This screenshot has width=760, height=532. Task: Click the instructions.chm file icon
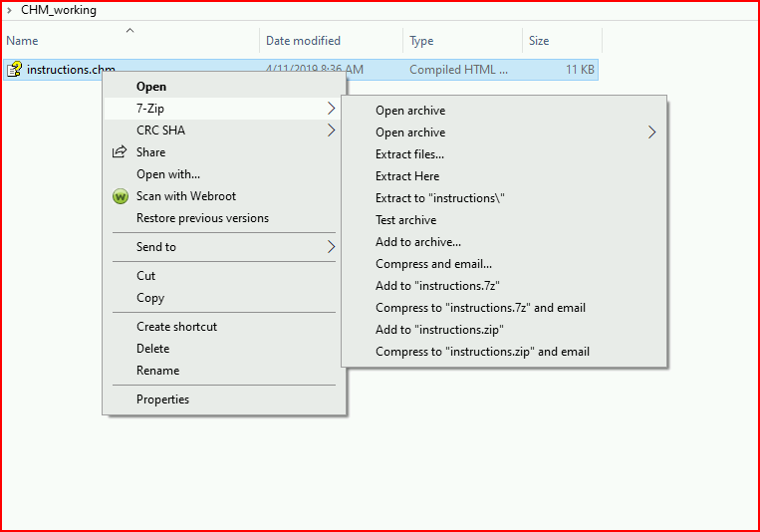pyautogui.click(x=15, y=70)
